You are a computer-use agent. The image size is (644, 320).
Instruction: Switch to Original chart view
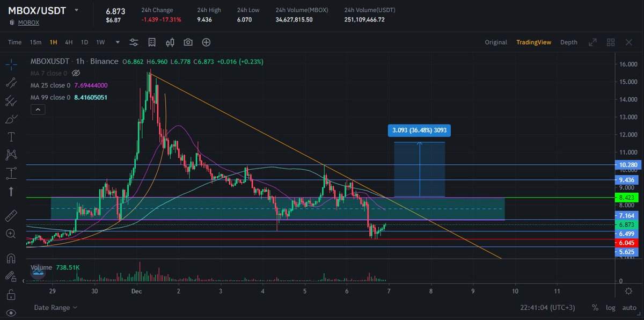click(x=496, y=42)
